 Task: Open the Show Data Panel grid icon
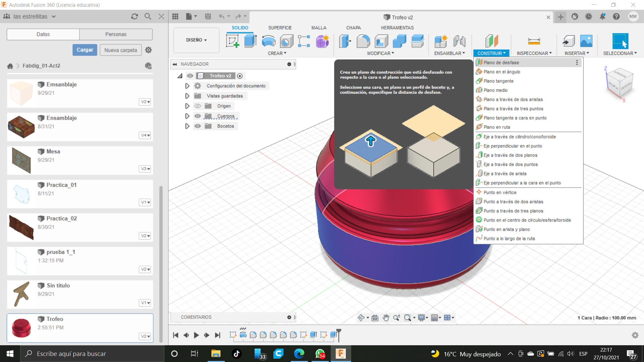[x=175, y=16]
